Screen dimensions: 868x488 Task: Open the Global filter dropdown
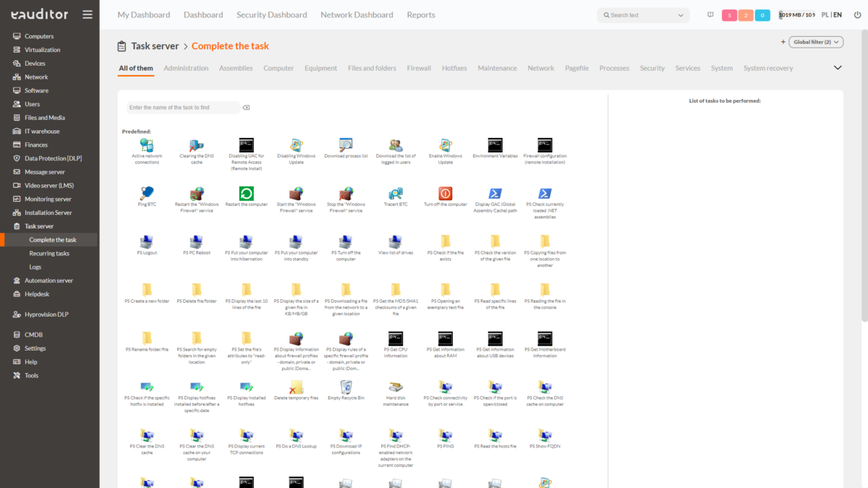point(815,42)
